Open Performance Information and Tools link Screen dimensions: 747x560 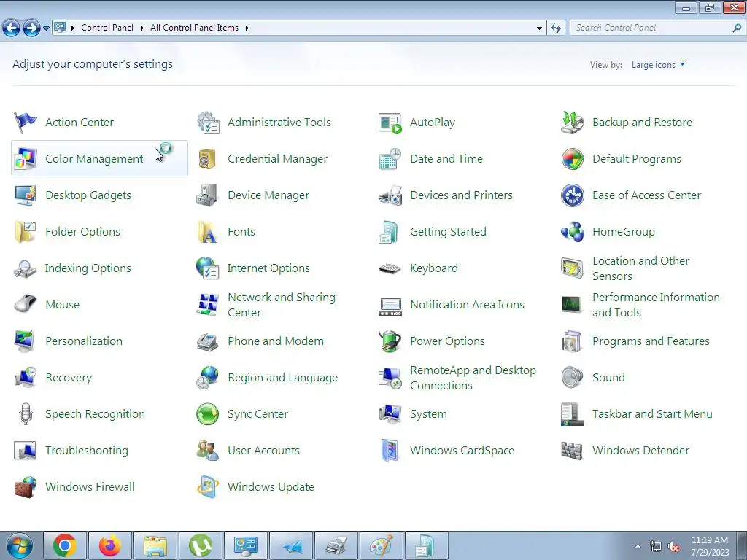click(656, 305)
